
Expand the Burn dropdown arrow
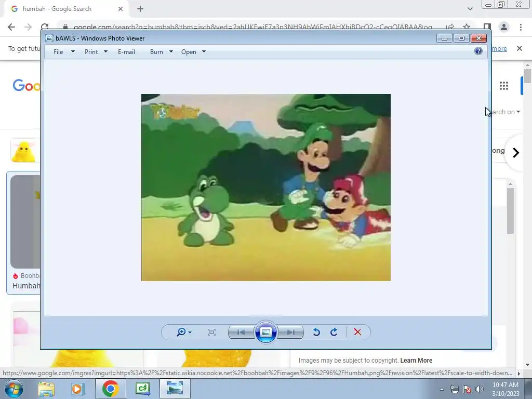(x=171, y=51)
